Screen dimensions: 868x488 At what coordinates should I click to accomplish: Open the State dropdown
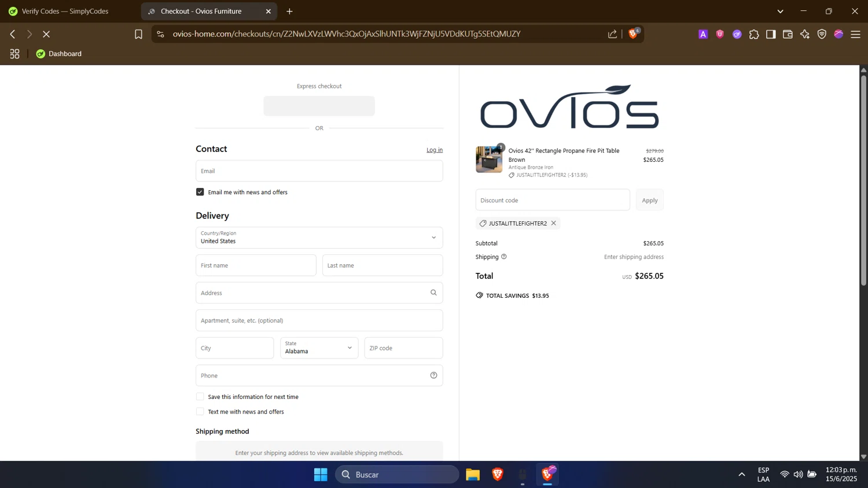point(319,348)
